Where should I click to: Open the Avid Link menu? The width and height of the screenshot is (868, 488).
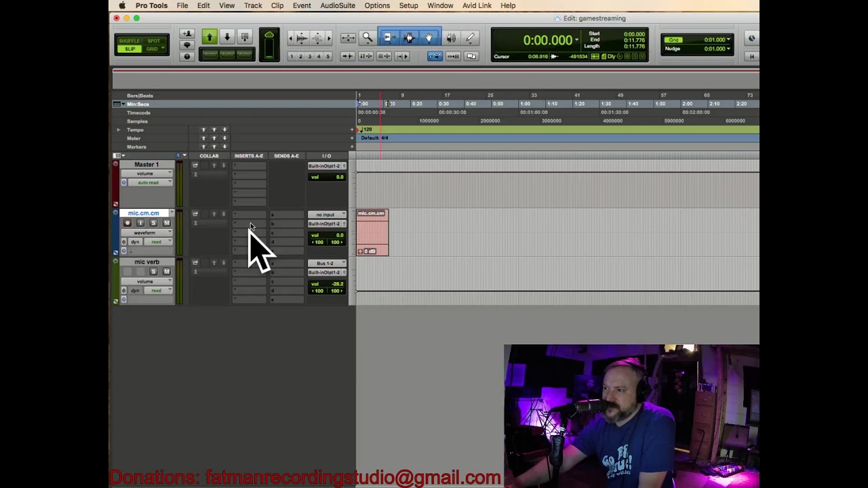point(477,5)
